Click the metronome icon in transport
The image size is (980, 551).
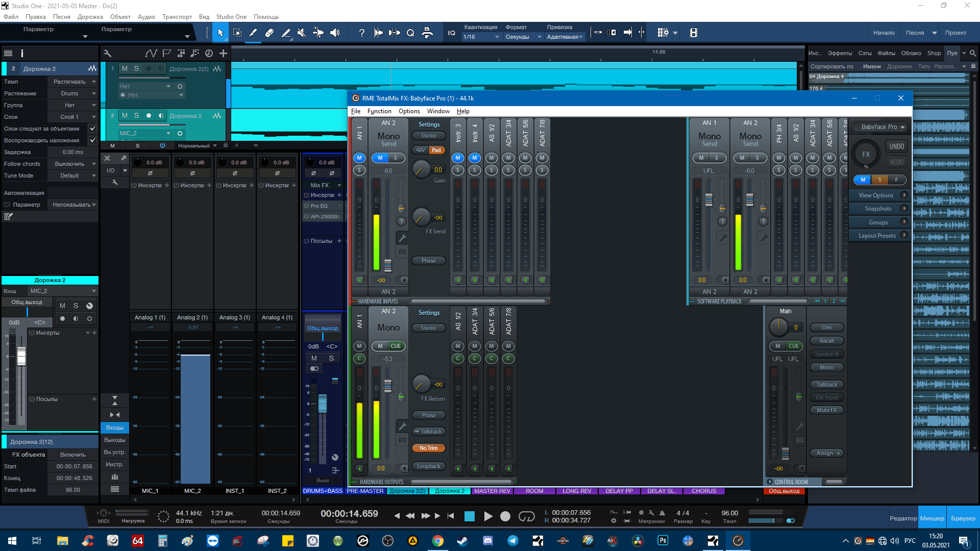click(x=662, y=513)
